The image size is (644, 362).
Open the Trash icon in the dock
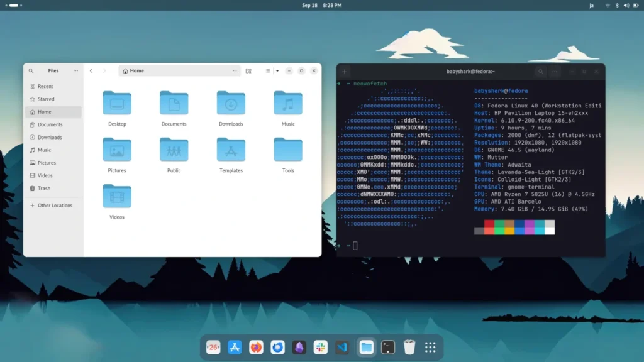409,347
